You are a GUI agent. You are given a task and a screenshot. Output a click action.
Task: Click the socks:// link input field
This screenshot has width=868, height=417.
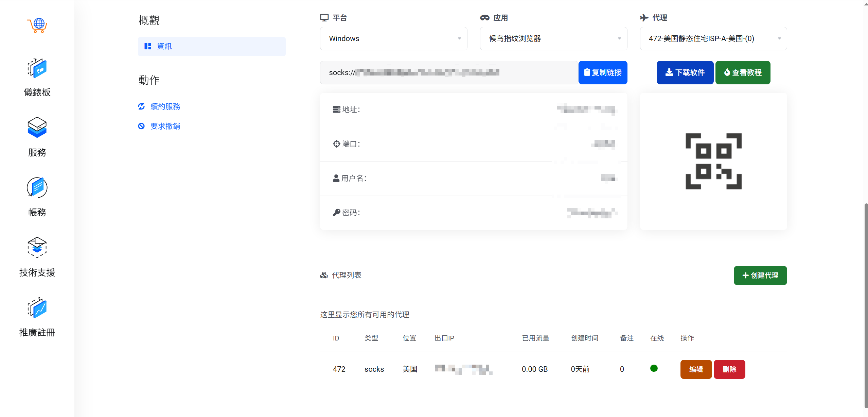coord(449,72)
